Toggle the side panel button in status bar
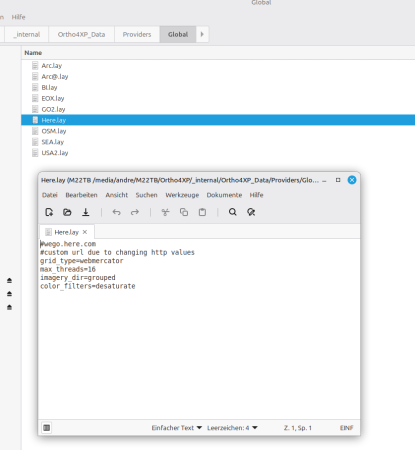 pos(47,428)
